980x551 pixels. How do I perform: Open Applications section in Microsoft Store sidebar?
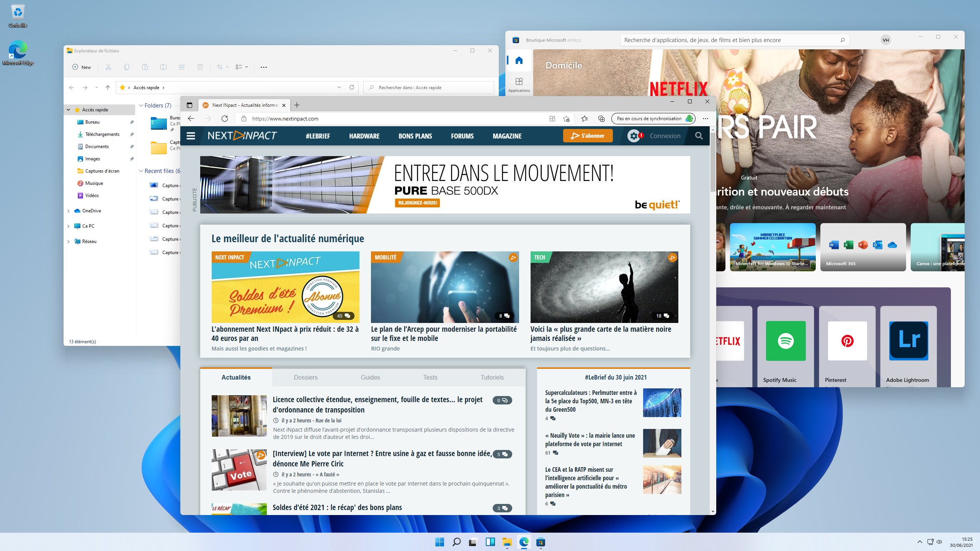click(519, 85)
